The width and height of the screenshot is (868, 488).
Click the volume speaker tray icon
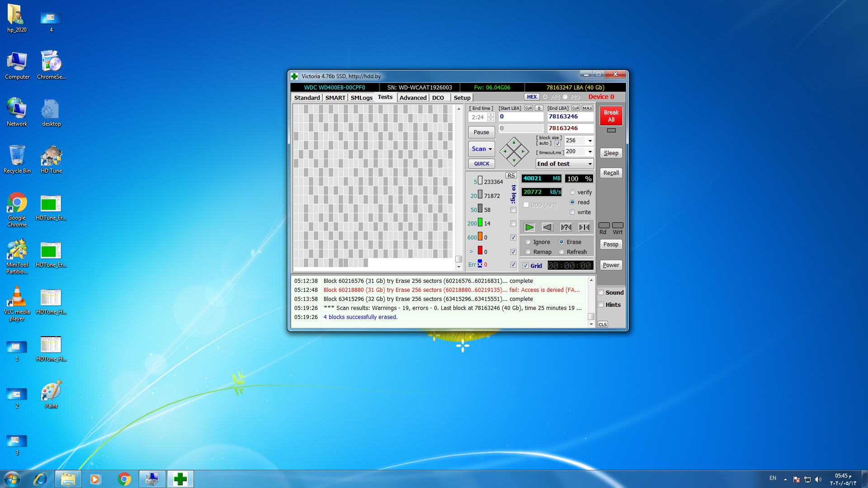coord(818,479)
